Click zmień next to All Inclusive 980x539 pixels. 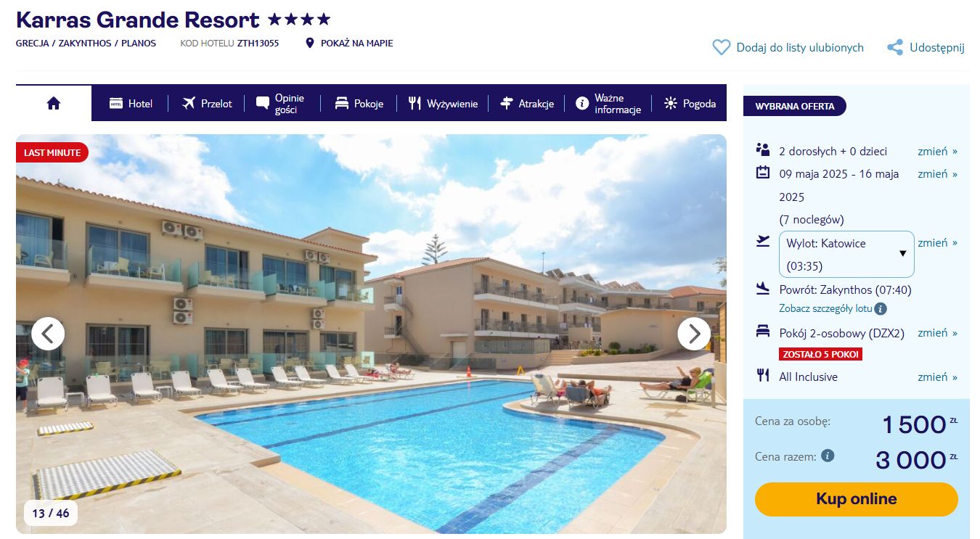coord(937,377)
